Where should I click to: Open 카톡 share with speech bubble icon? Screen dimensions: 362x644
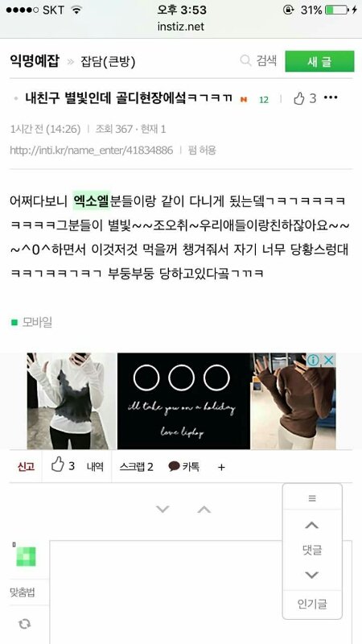pos(174,466)
